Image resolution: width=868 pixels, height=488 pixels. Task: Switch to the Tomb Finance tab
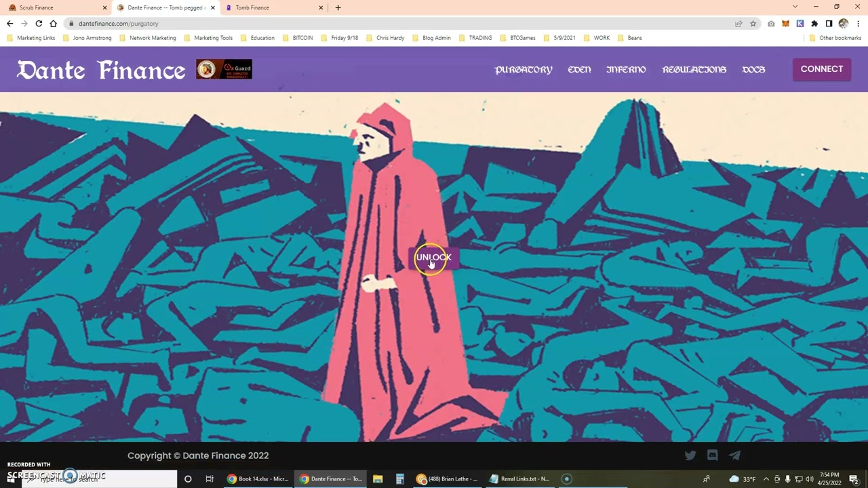point(273,7)
